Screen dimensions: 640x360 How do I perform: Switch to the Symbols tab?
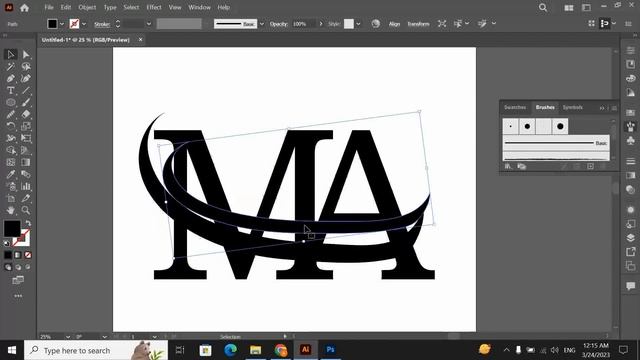click(x=573, y=107)
